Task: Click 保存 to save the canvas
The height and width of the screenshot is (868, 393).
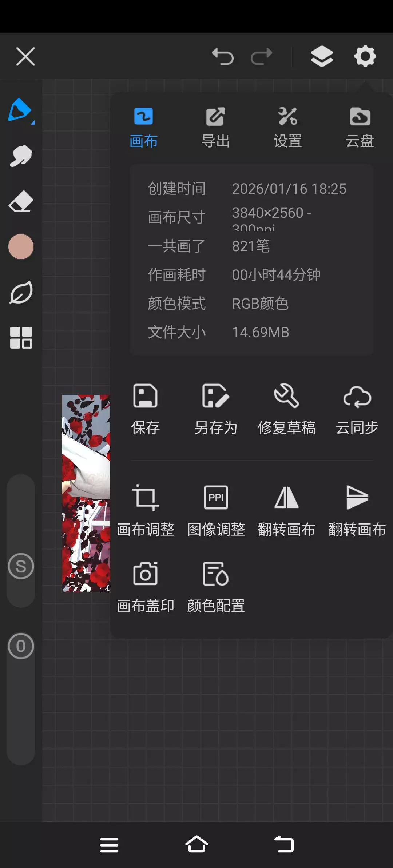Action: [146, 409]
